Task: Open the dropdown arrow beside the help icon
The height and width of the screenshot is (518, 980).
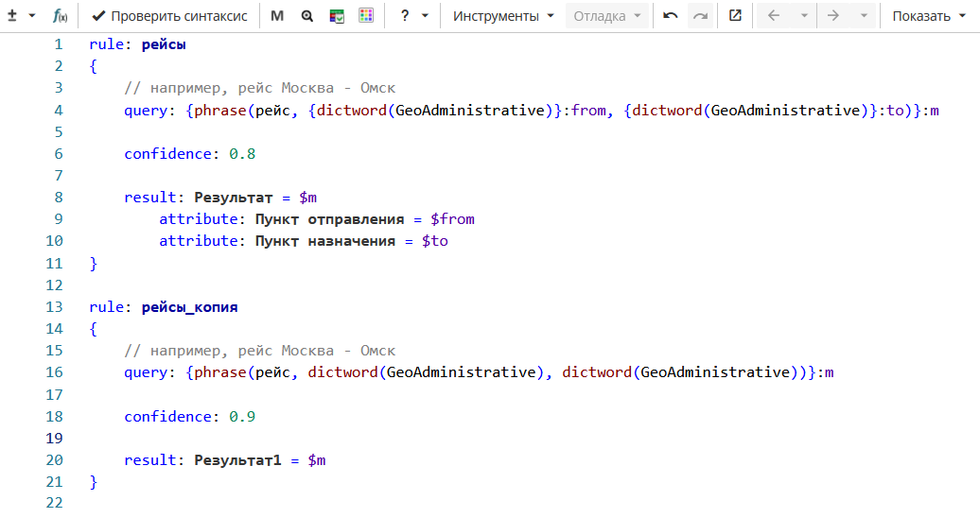Action: (425, 16)
